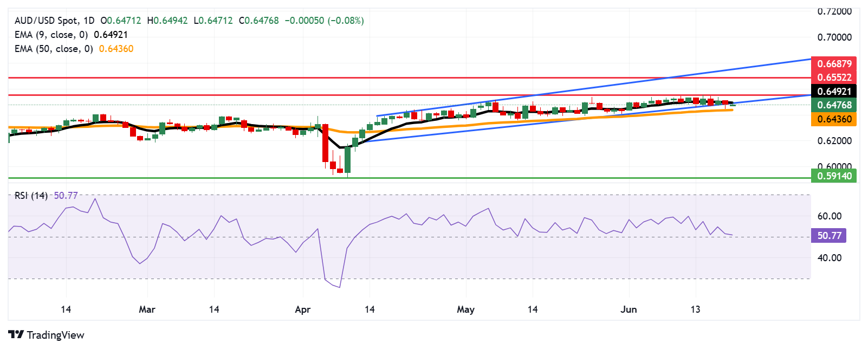Screen dimensions: 868x349
Task: Click the 60.00 RSI scale label
Action: click(829, 216)
